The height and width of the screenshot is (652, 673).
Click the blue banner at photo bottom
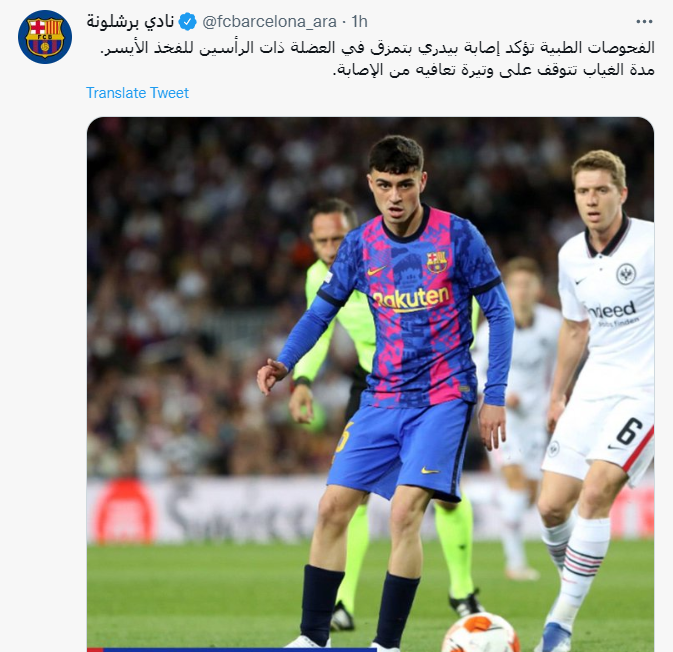pyautogui.click(x=232, y=649)
